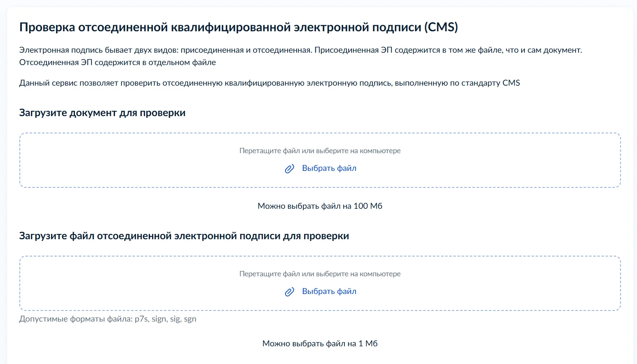Viewport: 637px width, 364px height.
Task: Click the "Допустимые форматы файла" note
Action: click(76, 319)
